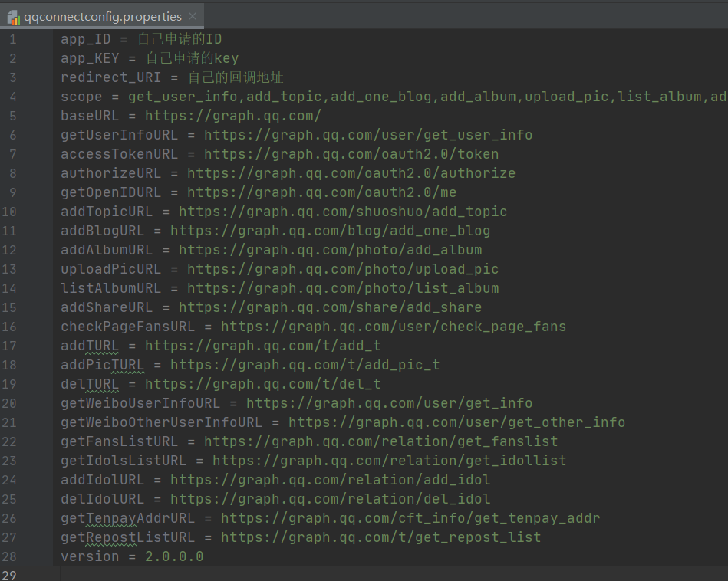Image resolution: width=728 pixels, height=581 pixels.
Task: Click the redirect_URI key
Action: coord(111,77)
